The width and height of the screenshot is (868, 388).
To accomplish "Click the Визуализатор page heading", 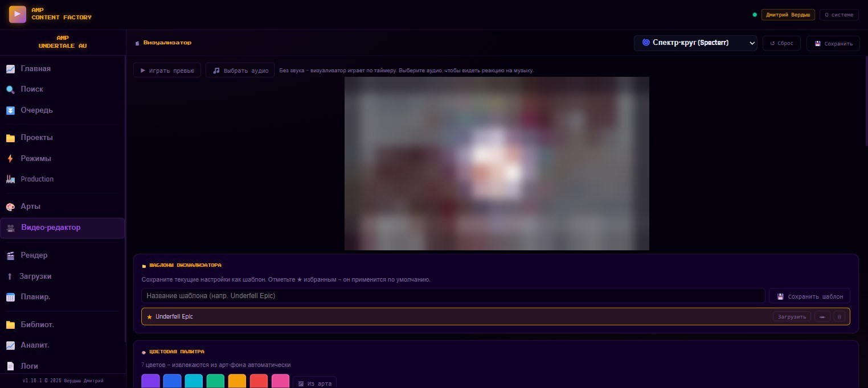I will click(167, 43).
